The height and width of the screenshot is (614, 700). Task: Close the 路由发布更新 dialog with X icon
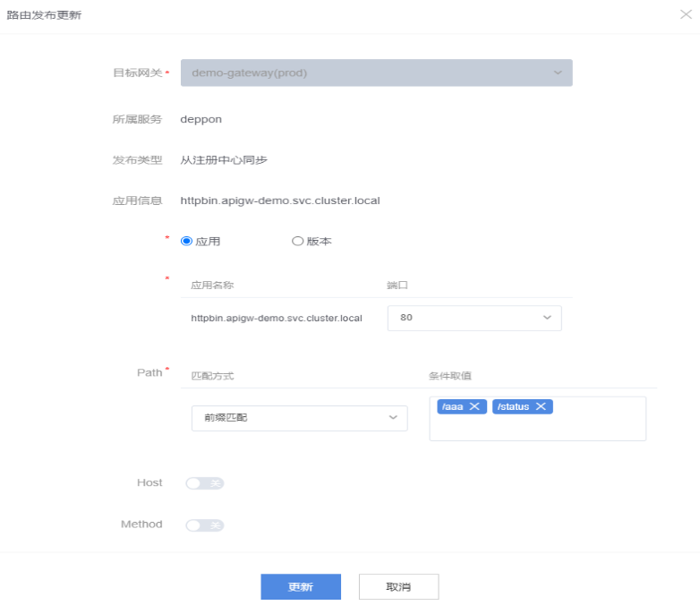(685, 15)
